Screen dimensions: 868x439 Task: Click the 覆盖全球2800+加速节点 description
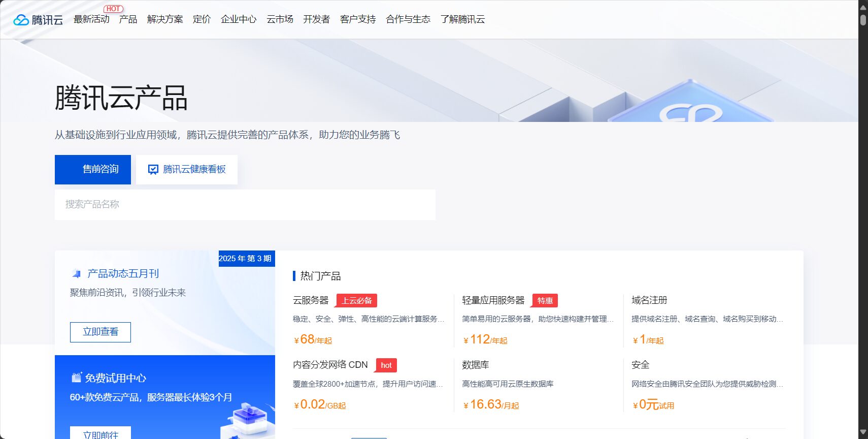pyautogui.click(x=368, y=384)
